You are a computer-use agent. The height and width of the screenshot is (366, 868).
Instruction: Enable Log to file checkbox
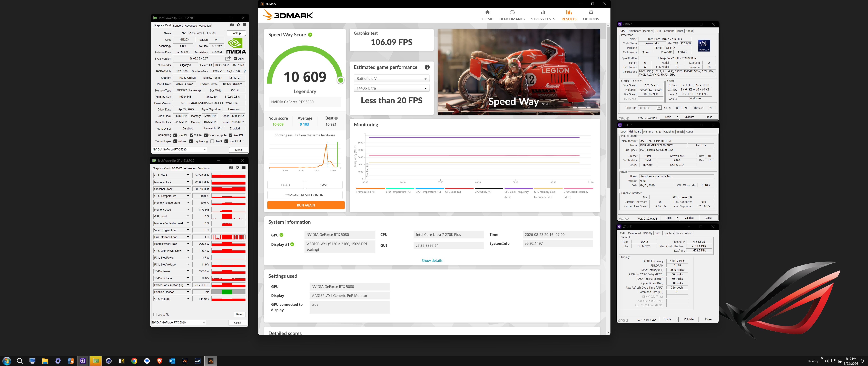[155, 314]
